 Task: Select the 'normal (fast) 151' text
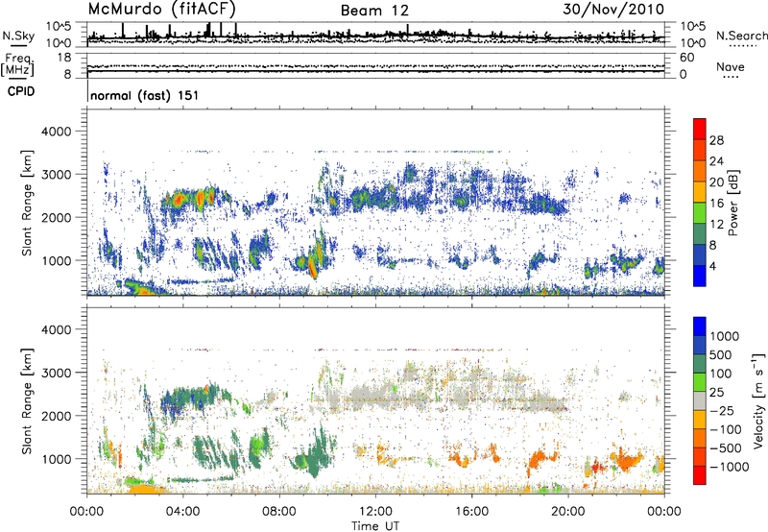[x=145, y=95]
